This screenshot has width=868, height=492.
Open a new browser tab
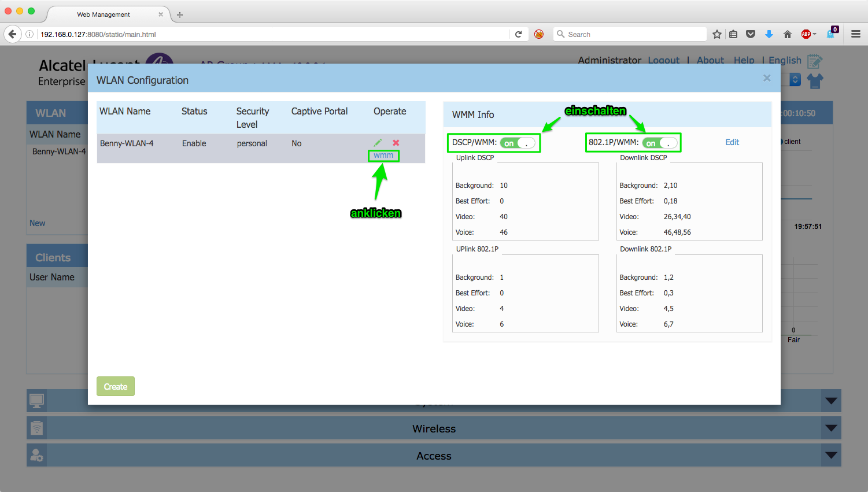(180, 14)
